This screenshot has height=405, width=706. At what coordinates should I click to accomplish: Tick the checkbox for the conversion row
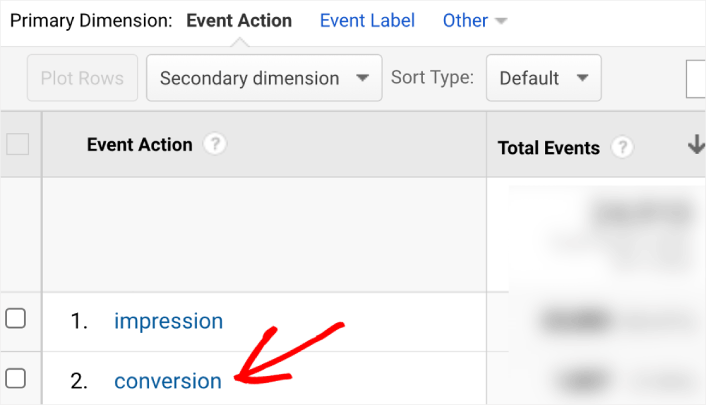pyautogui.click(x=15, y=378)
